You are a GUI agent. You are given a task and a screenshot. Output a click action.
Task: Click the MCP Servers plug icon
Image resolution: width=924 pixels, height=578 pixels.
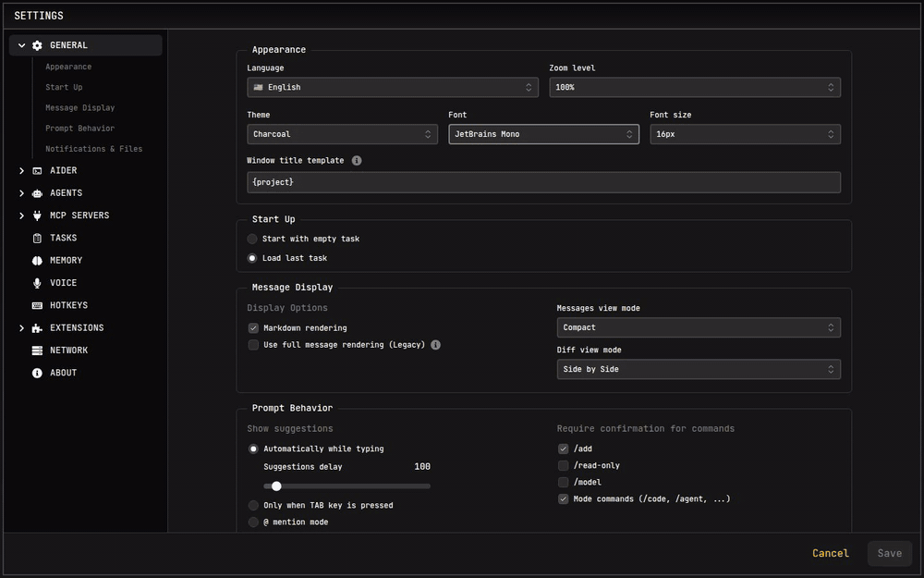click(37, 215)
